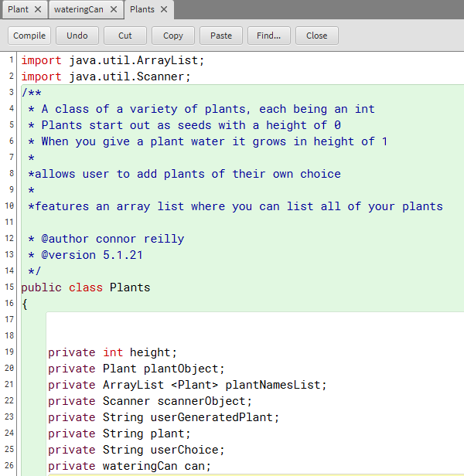Click the '*/' comment closing line
464x476 pixels.
(x=34, y=271)
